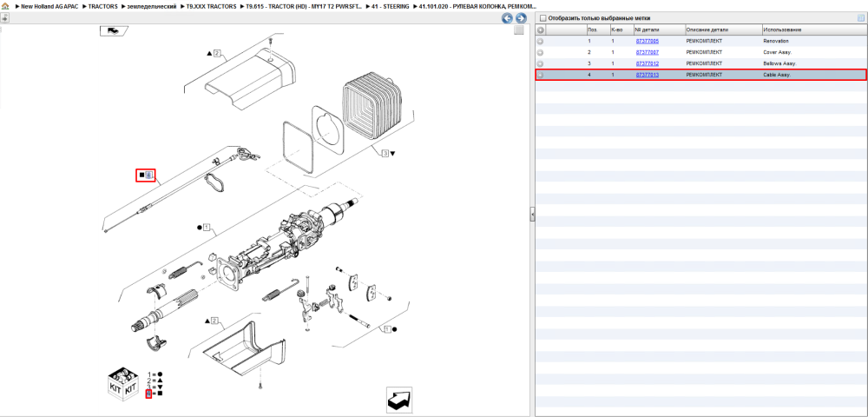Sort by Использование column header
The width and height of the screenshot is (868, 417).
pyautogui.click(x=814, y=30)
